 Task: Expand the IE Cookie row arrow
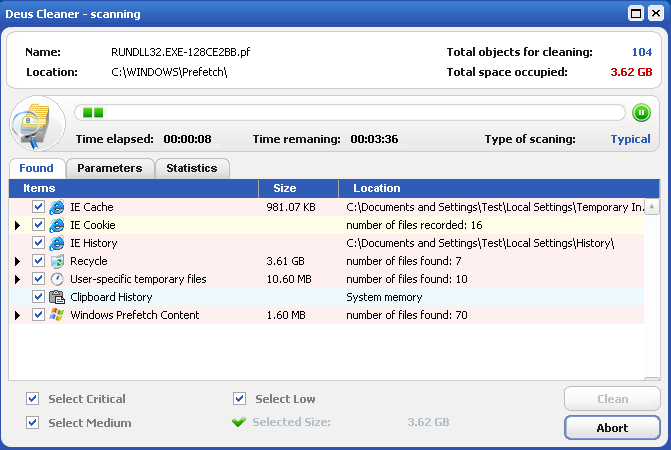click(x=17, y=225)
